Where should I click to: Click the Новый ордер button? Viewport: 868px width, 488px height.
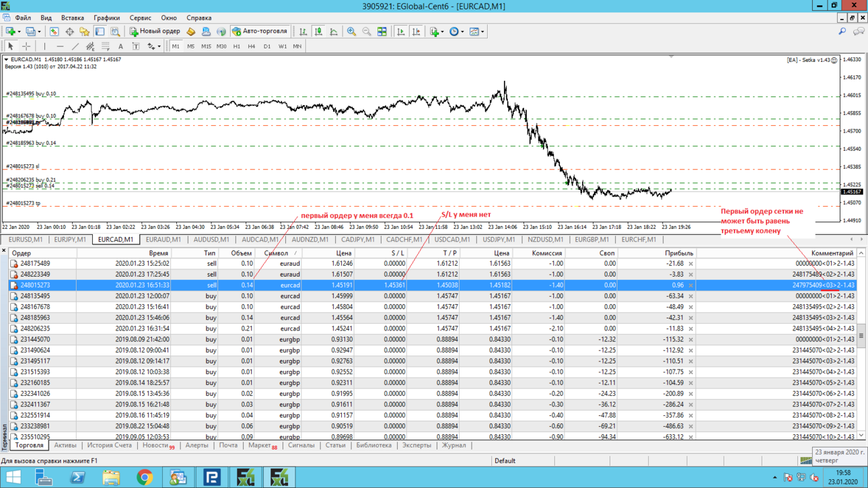click(x=155, y=32)
